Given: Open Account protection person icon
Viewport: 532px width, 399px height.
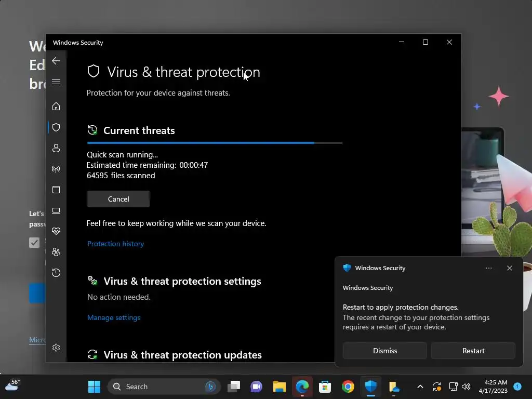Looking at the screenshot, I should (x=56, y=148).
